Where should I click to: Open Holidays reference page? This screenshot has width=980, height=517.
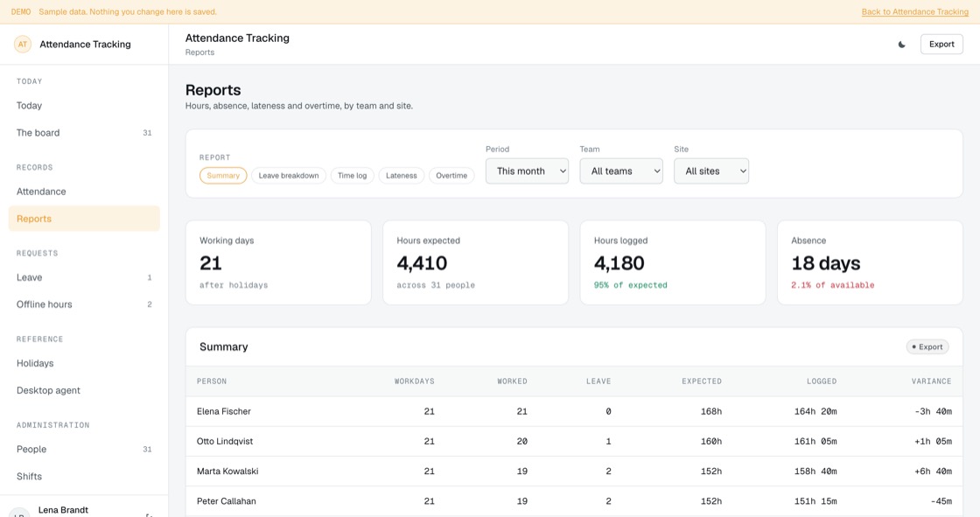[84, 363]
